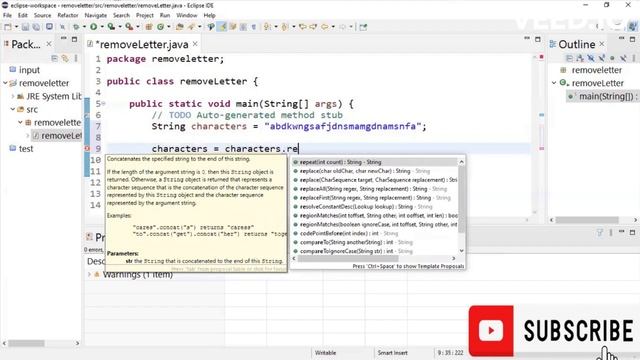Toggle Mark Occurrences highlighter button

pyautogui.click(x=223, y=27)
